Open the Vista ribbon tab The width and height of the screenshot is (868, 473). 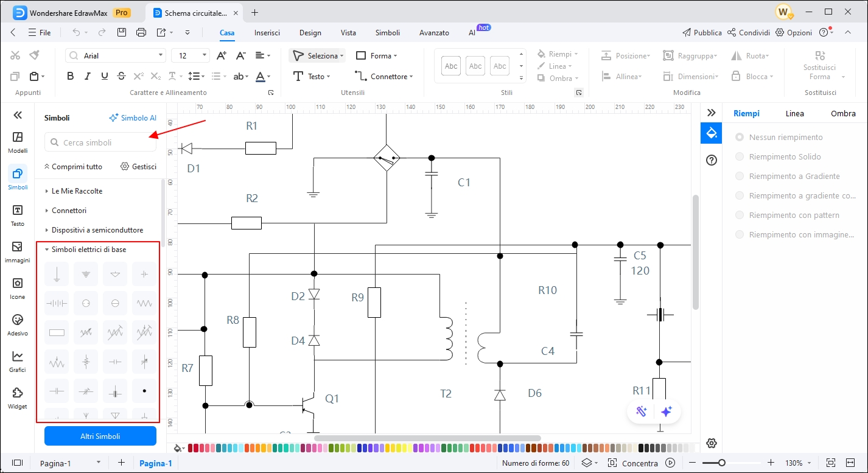pos(349,33)
